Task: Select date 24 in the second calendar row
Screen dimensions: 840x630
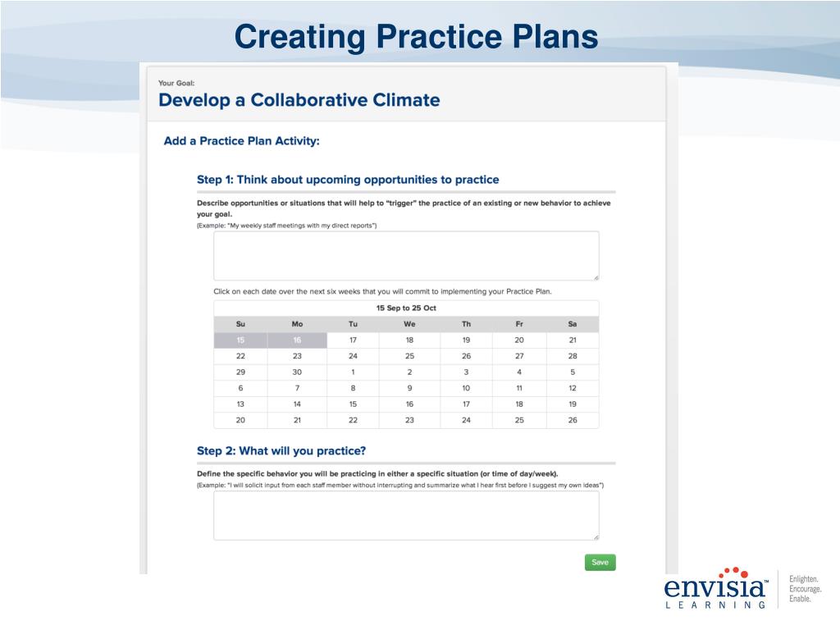Action: [353, 356]
